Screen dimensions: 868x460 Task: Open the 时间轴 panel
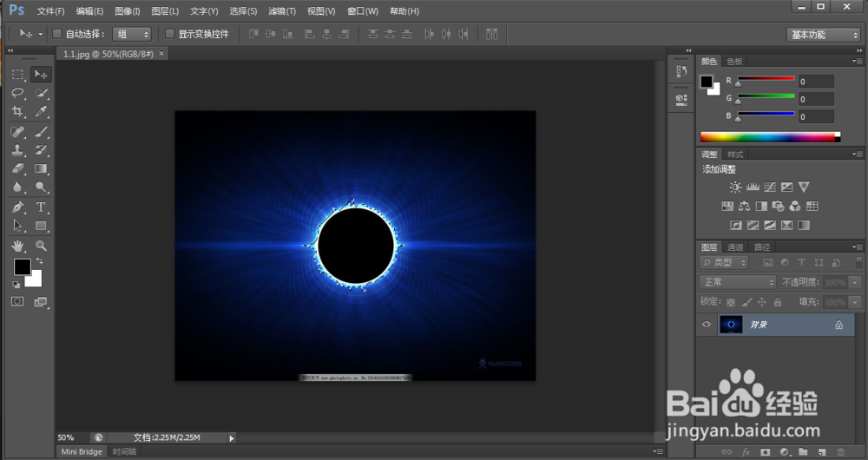pyautogui.click(x=124, y=452)
